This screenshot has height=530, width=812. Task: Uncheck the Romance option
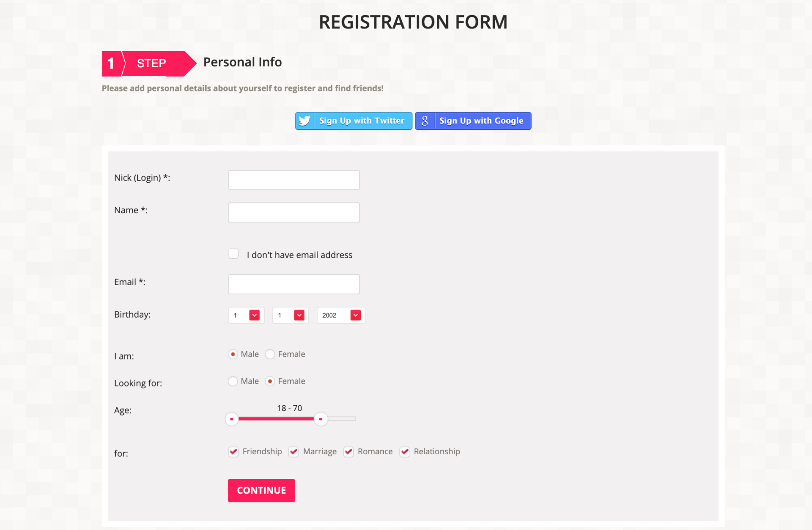click(x=348, y=452)
